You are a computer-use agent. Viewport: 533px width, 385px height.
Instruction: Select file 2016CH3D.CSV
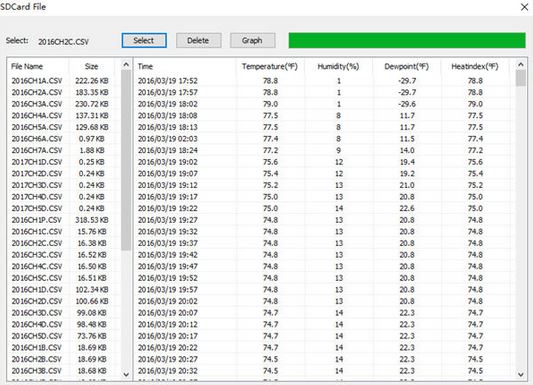(37, 313)
